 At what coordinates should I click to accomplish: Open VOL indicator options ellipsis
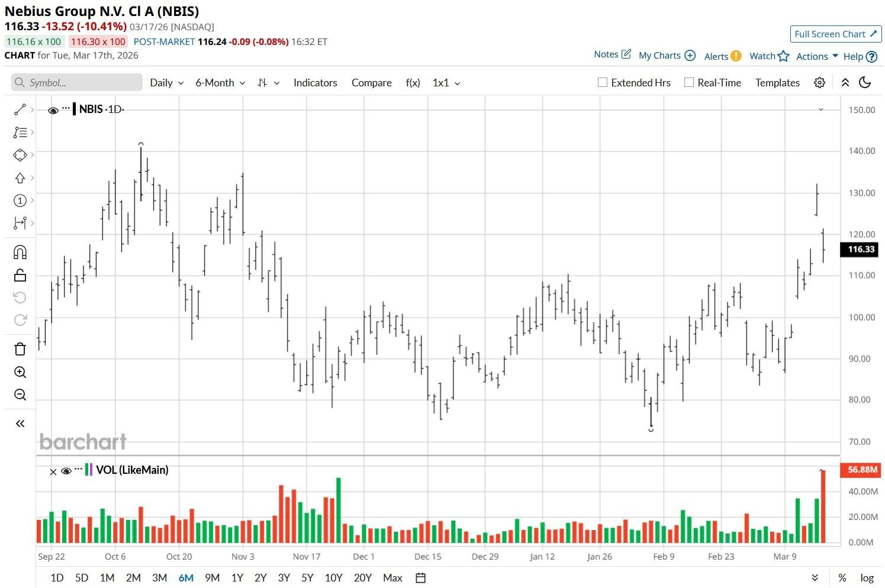pyautogui.click(x=79, y=469)
